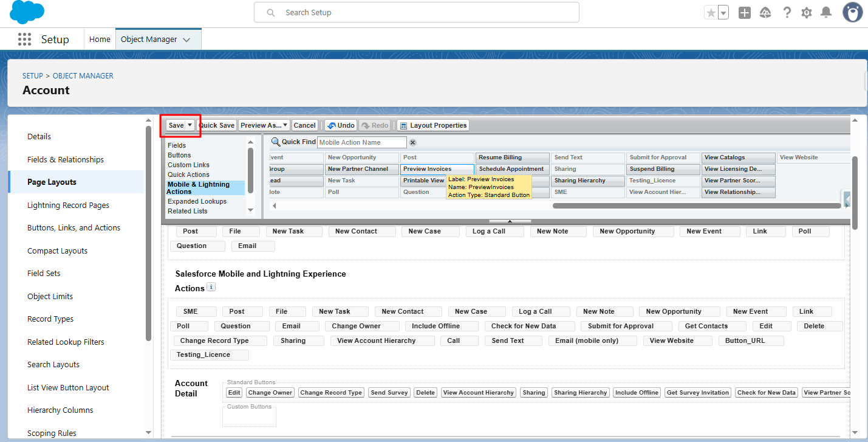Click the Favorites star icon
Screen dimensions: 868x442
pyautogui.click(x=711, y=13)
